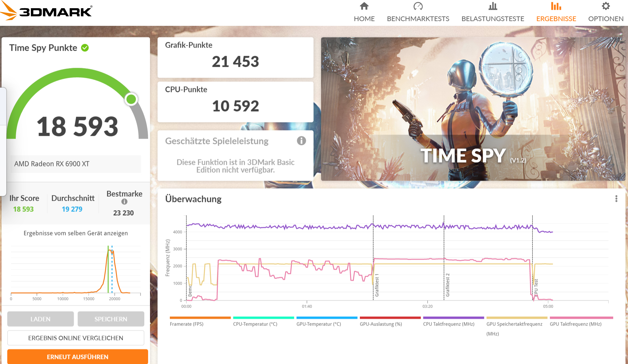Screen dimensions: 628x364
Task: Expand the collapsed left side panel
Action: (x=3, y=142)
